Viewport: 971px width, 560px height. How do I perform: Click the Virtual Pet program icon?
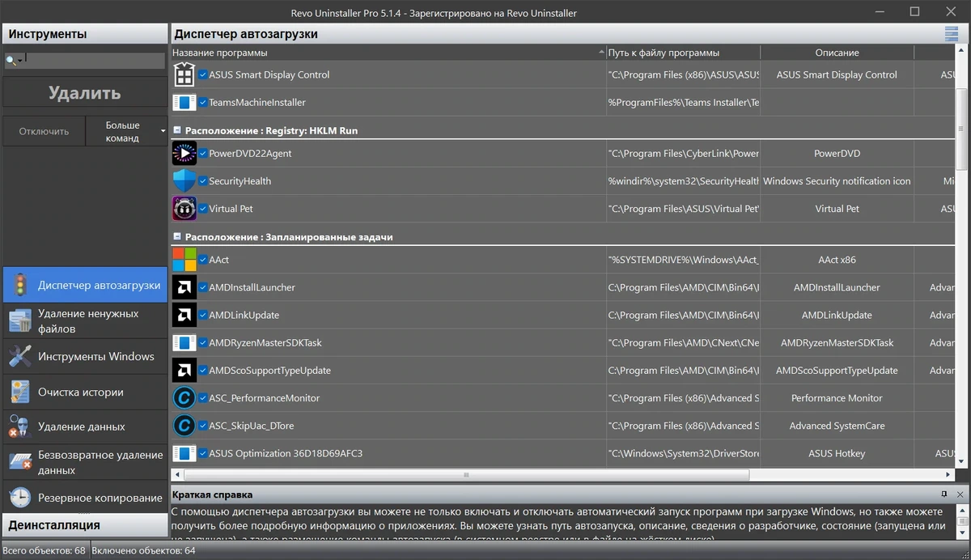click(x=184, y=209)
